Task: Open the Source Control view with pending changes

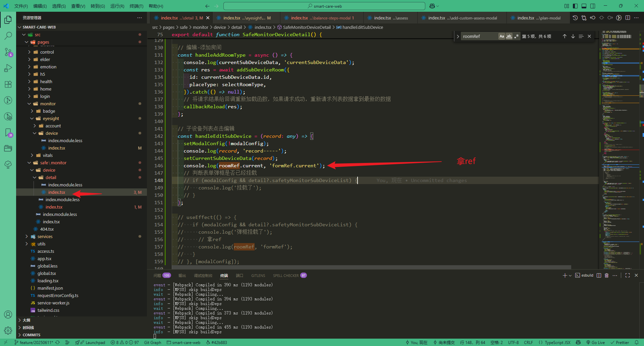Action: point(8,52)
